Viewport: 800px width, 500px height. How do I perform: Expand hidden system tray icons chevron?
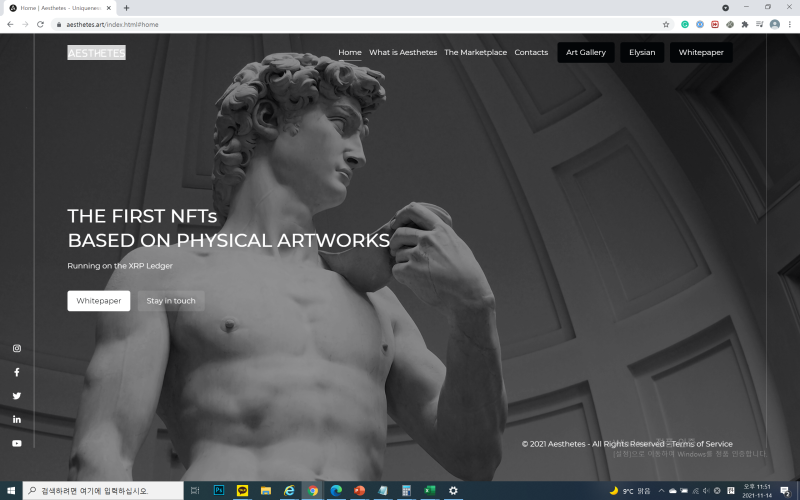tap(661, 491)
